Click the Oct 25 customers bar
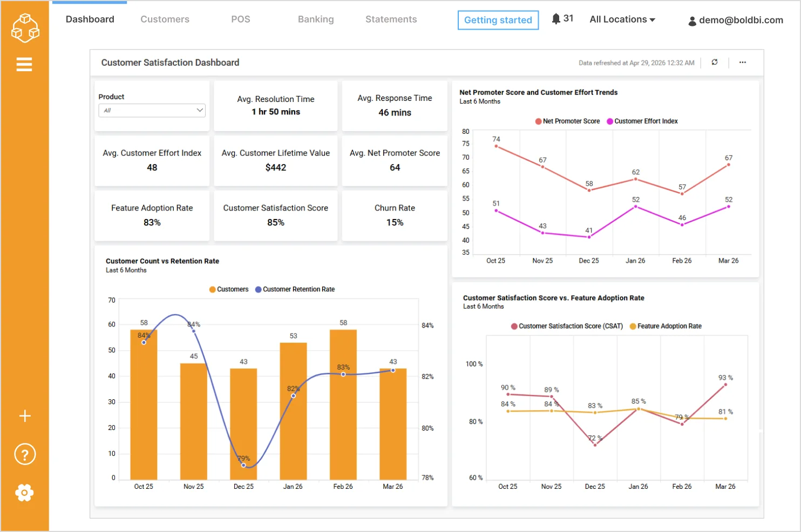801x532 pixels. (144, 405)
